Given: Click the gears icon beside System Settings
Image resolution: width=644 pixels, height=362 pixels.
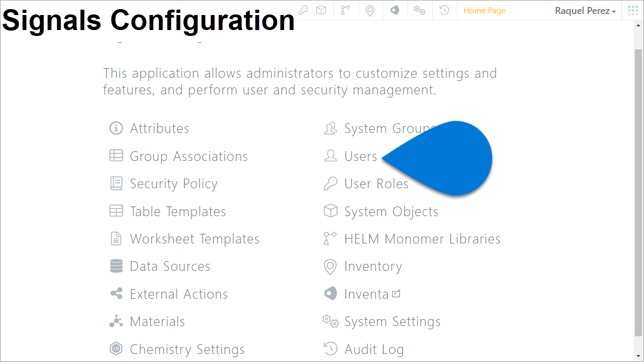Looking at the screenshot, I should pos(330,322).
